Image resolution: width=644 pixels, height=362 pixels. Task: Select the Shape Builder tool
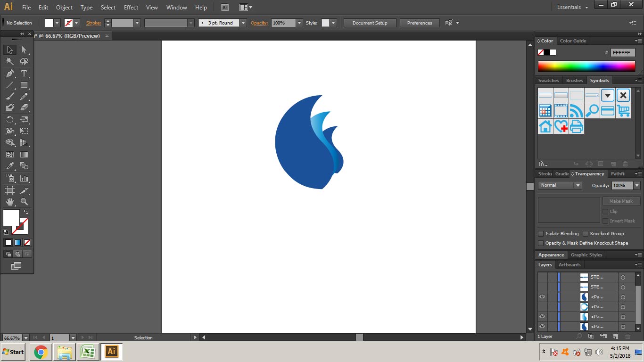(x=9, y=143)
